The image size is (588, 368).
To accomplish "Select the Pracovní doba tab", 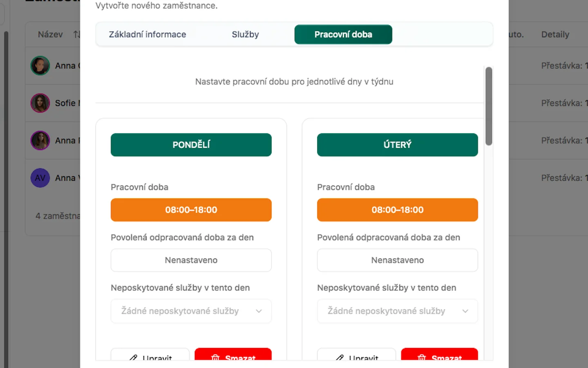I will click(343, 34).
